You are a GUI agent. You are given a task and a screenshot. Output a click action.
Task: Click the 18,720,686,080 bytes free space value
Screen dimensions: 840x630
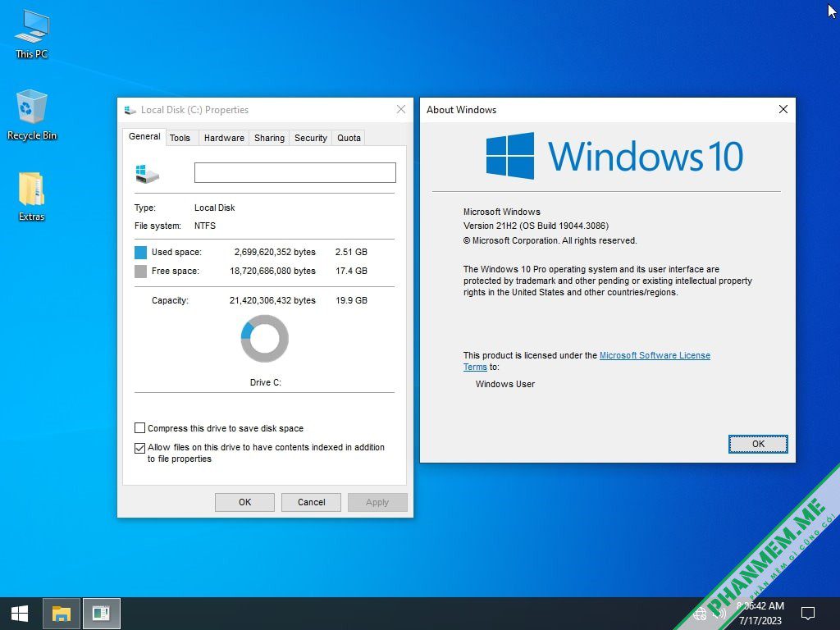[272, 271]
